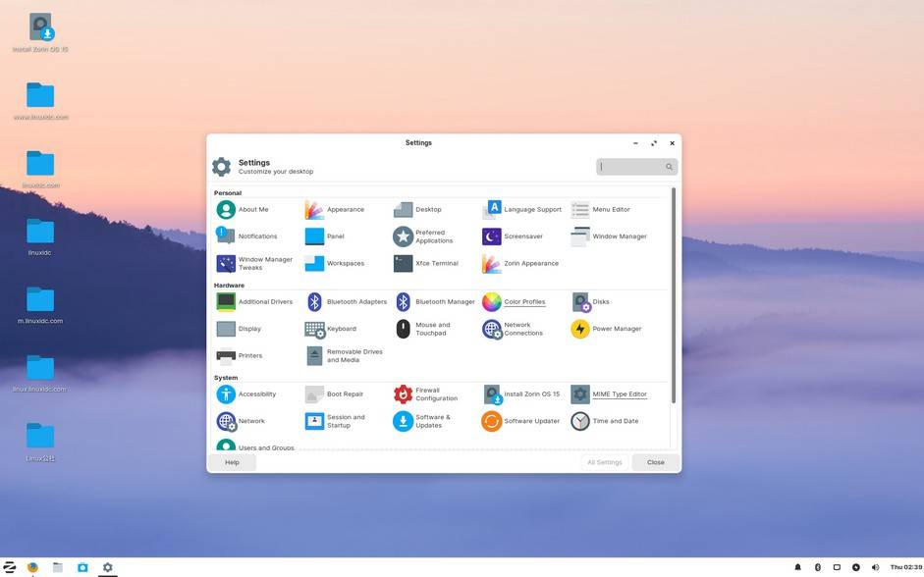This screenshot has width=924, height=577.
Task: Launch Software Updater
Action: click(x=531, y=421)
